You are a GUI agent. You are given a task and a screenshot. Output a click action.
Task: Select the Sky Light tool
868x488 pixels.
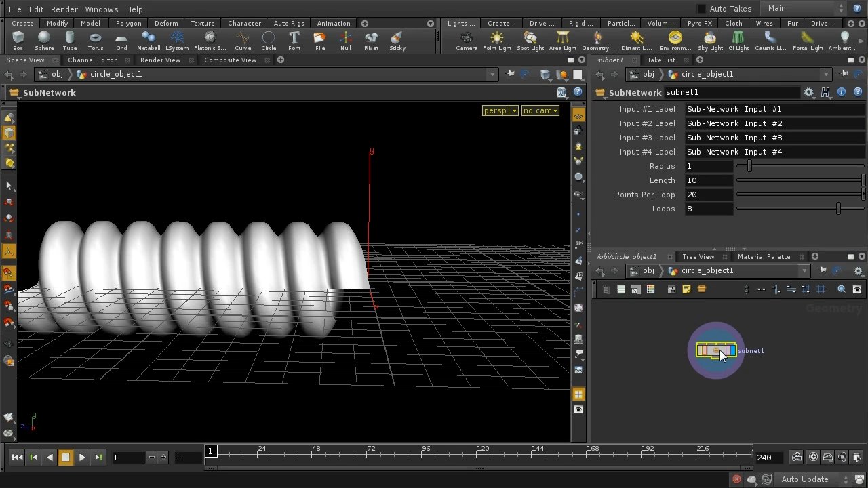point(710,41)
